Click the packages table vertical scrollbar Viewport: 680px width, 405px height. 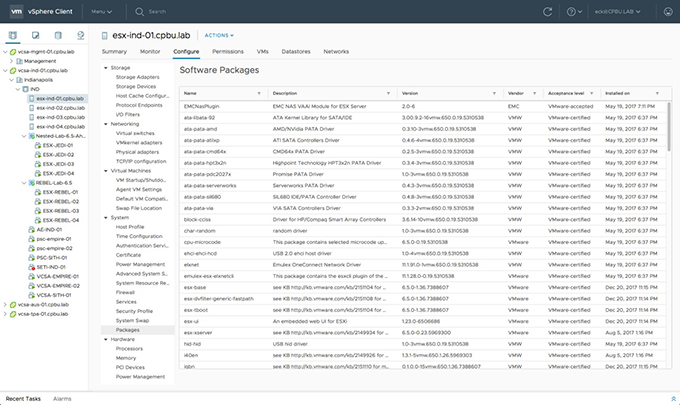click(669, 127)
